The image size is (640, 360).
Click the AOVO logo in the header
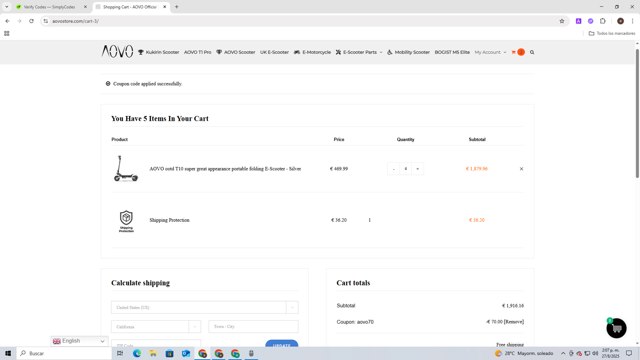pyautogui.click(x=117, y=51)
